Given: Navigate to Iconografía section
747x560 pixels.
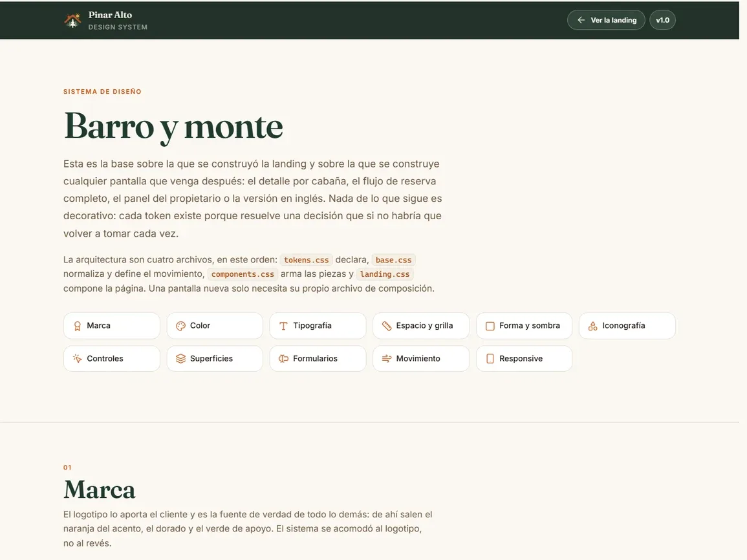Looking at the screenshot, I should [x=627, y=326].
